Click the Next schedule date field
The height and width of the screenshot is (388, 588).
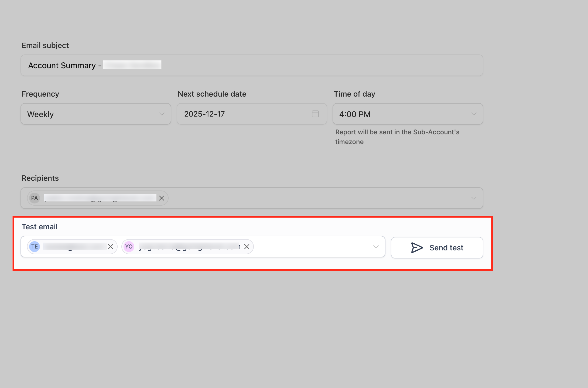[x=243, y=114]
